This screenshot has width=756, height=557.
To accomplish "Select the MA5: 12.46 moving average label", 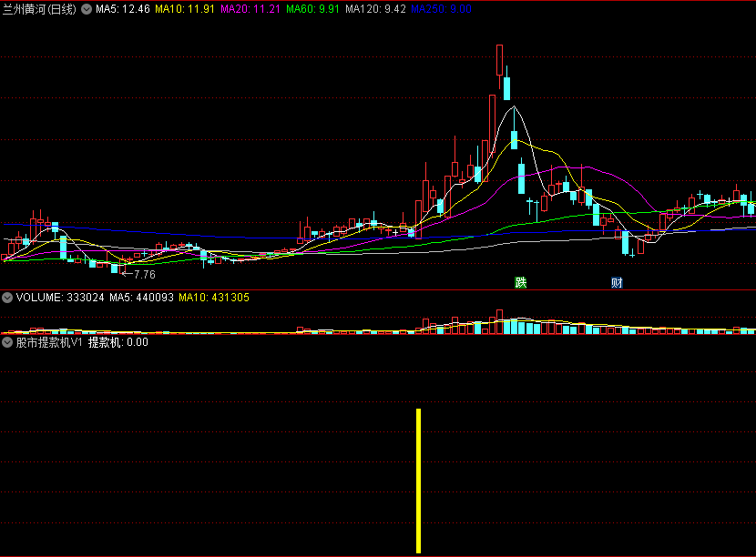I will click(122, 9).
